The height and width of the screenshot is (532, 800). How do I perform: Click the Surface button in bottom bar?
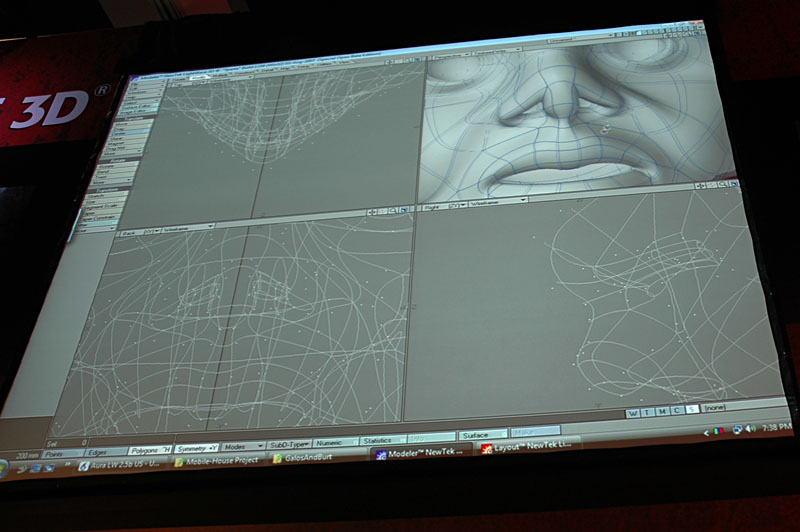pyautogui.click(x=483, y=435)
